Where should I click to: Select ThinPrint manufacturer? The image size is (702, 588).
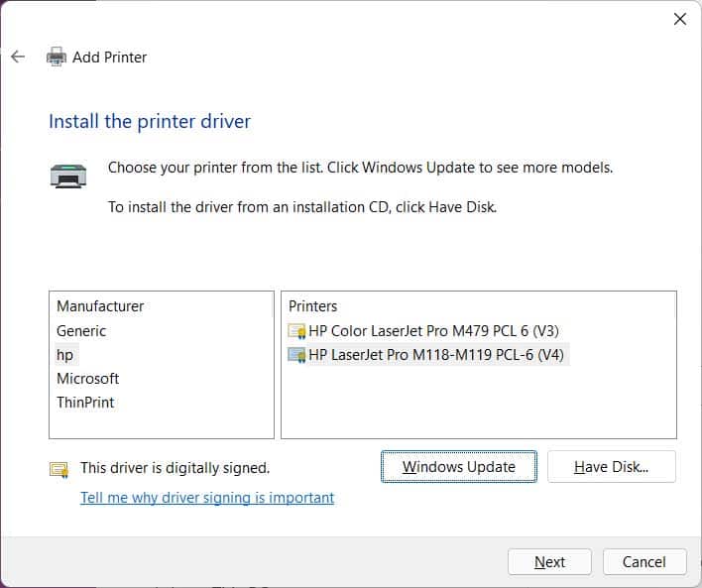pyautogui.click(x=85, y=403)
